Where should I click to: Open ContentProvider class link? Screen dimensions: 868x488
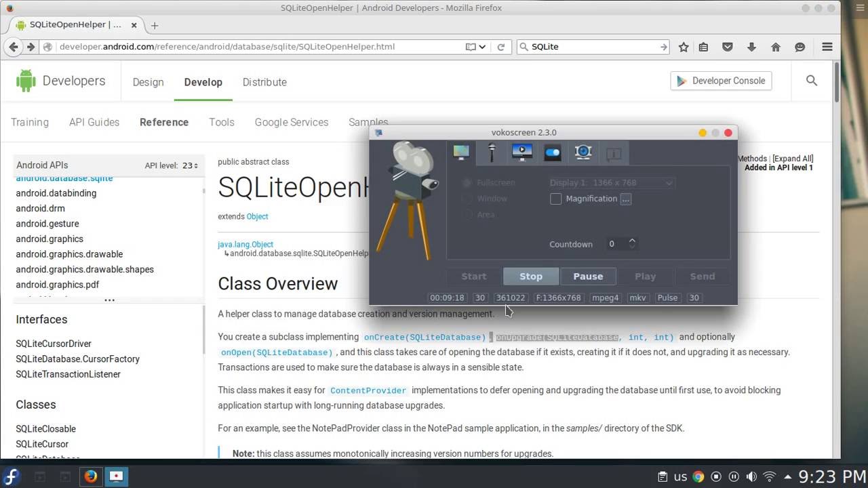368,390
